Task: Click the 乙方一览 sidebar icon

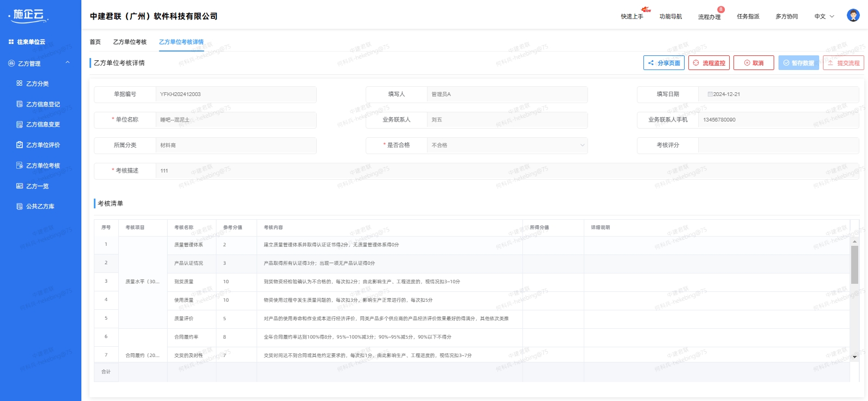Action: (x=20, y=186)
